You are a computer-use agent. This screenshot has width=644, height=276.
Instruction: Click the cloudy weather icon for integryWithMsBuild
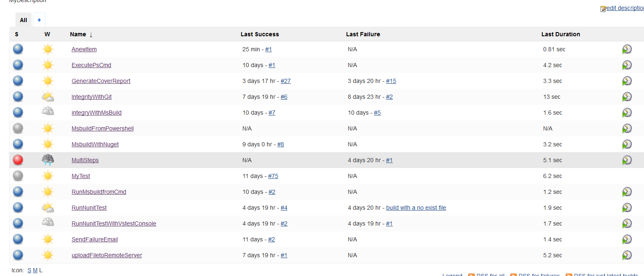[47, 113]
